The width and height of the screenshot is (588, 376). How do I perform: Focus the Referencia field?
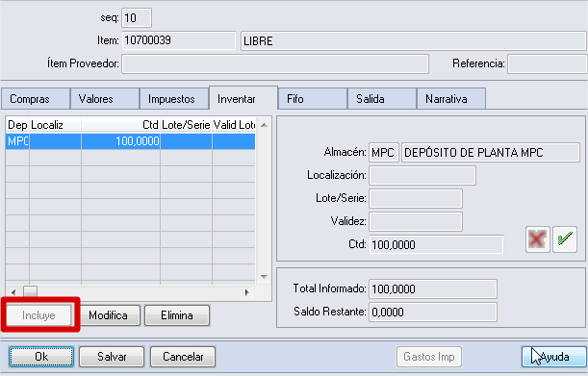pos(548,64)
